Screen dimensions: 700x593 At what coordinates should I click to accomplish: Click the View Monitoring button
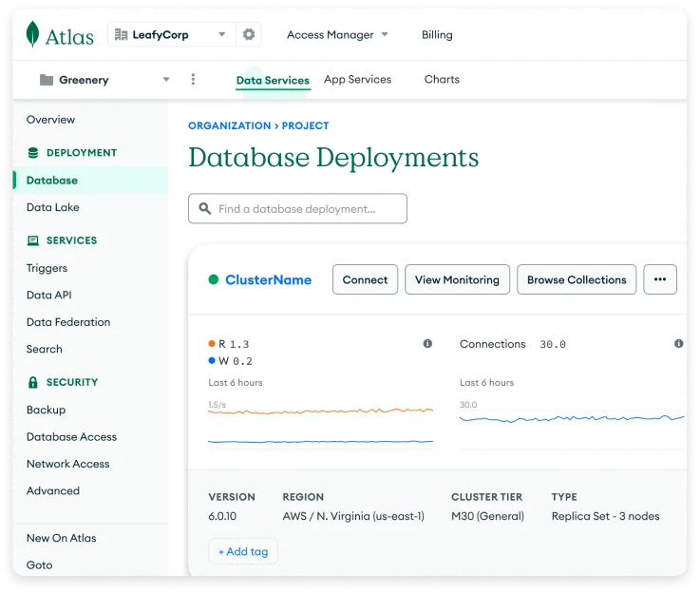point(457,279)
